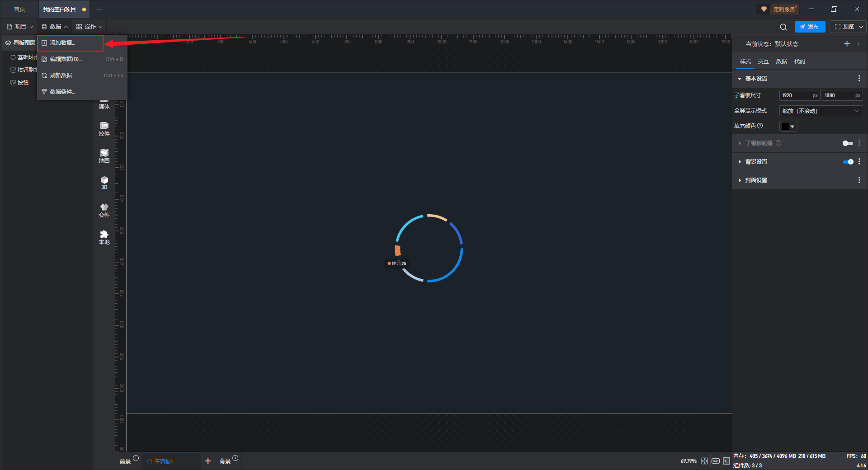868x470 pixels.
Task: Click the fit-to-screen icon in status bar
Action: coord(705,461)
